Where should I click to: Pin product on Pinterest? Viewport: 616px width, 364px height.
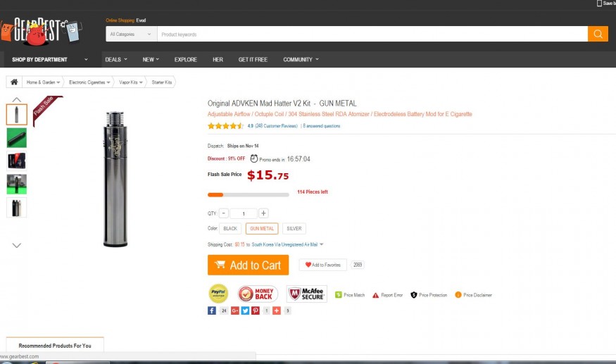[256, 310]
